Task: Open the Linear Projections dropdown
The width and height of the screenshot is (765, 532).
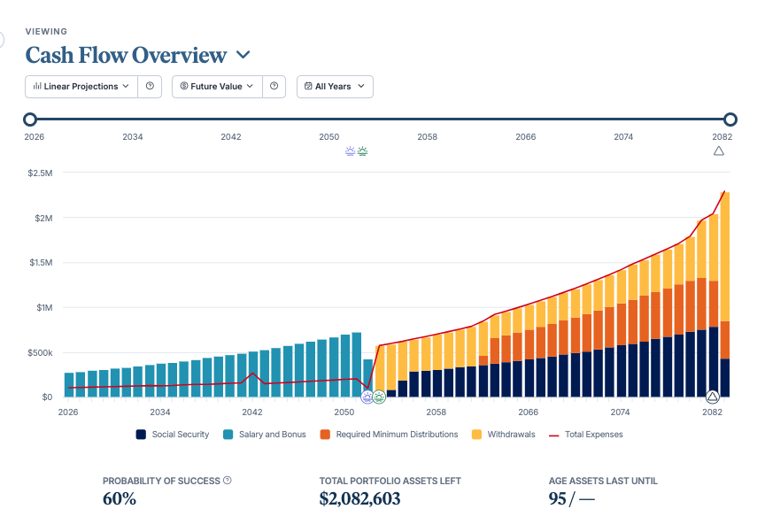Action: (81, 87)
